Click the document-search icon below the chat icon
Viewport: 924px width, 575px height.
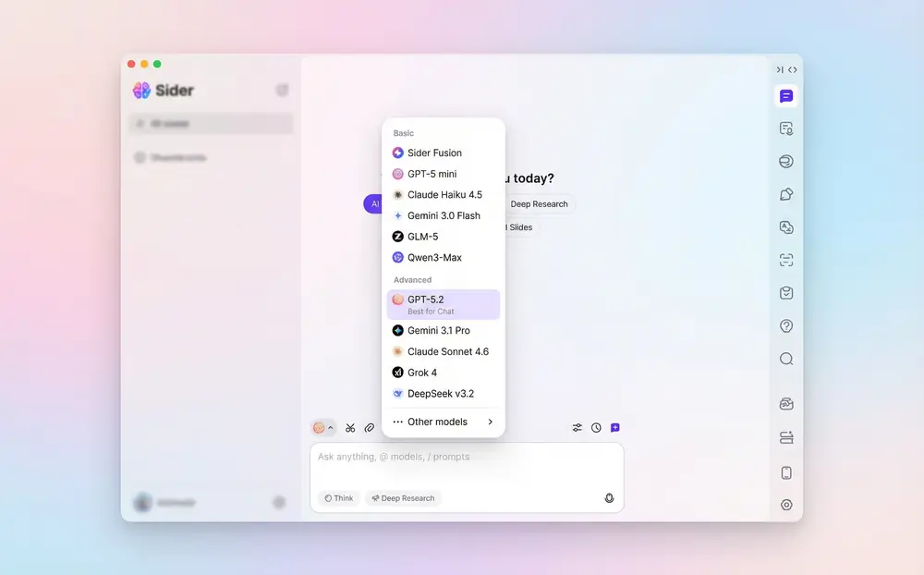[x=786, y=128]
